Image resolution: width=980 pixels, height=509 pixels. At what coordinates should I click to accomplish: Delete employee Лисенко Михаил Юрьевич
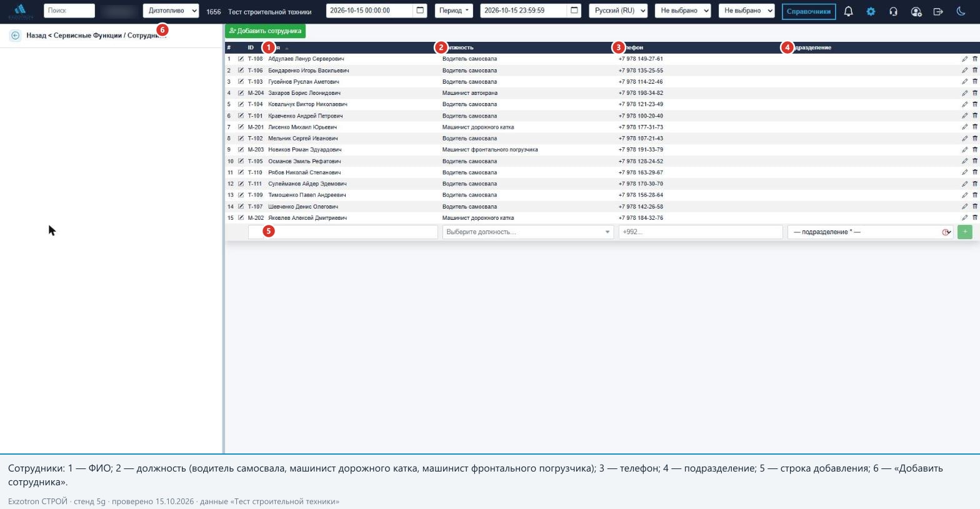click(974, 127)
